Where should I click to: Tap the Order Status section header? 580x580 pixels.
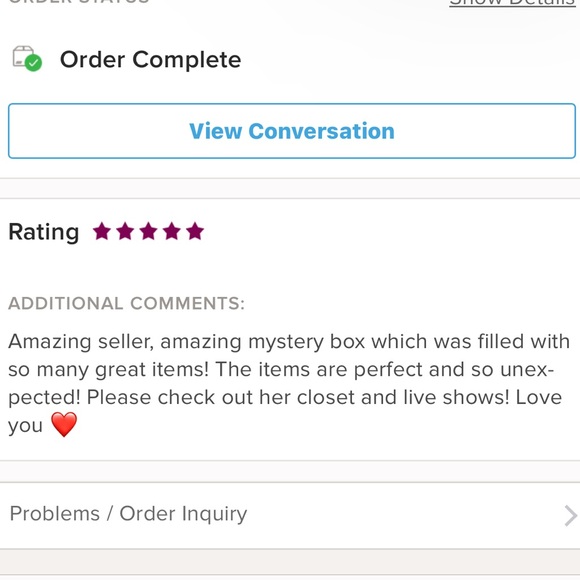pos(78,2)
